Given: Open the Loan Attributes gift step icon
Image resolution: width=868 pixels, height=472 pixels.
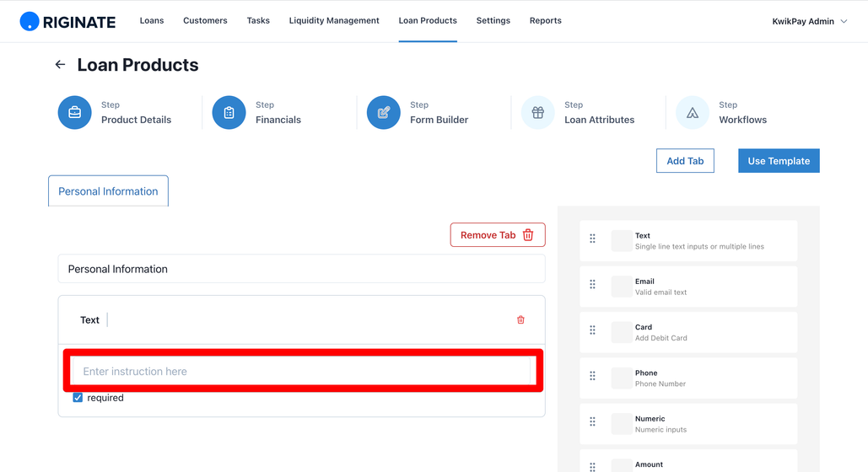Looking at the screenshot, I should [537, 112].
